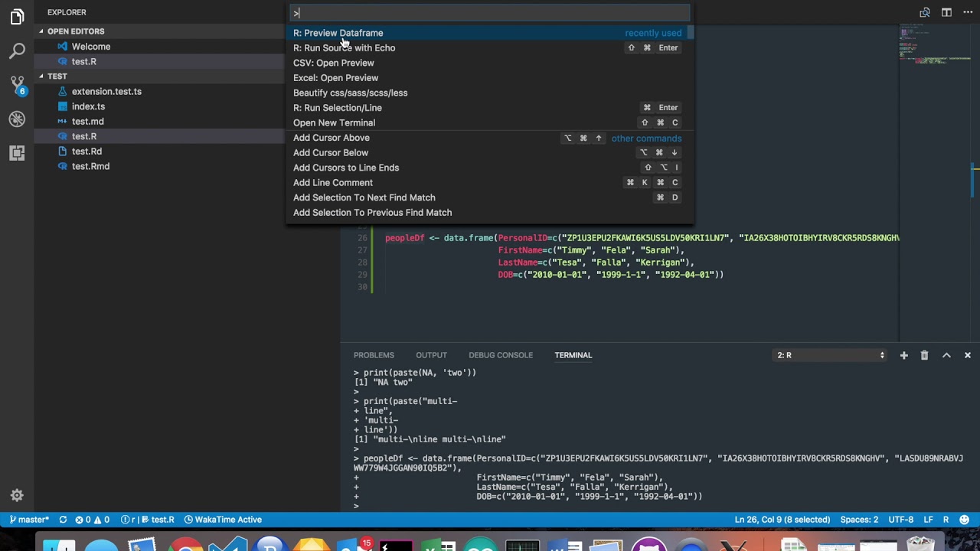The image size is (980, 551).
Task: Switch to the OUTPUT tab
Action: (x=431, y=355)
